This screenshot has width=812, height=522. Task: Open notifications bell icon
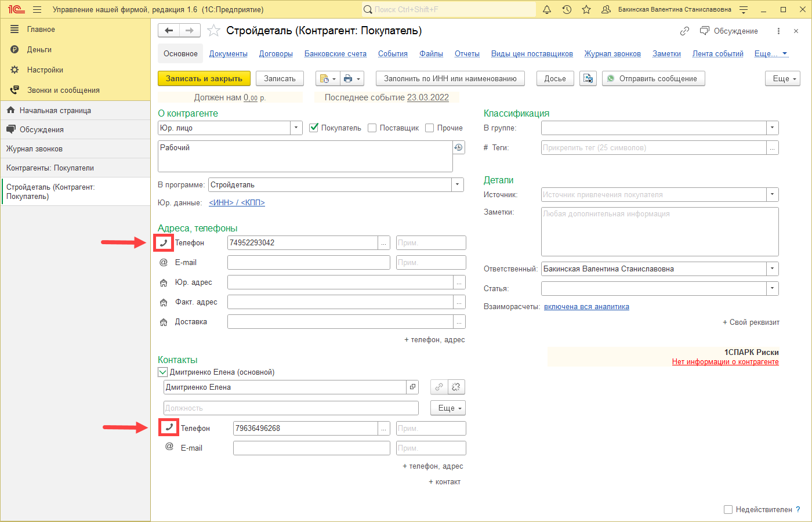click(x=547, y=10)
